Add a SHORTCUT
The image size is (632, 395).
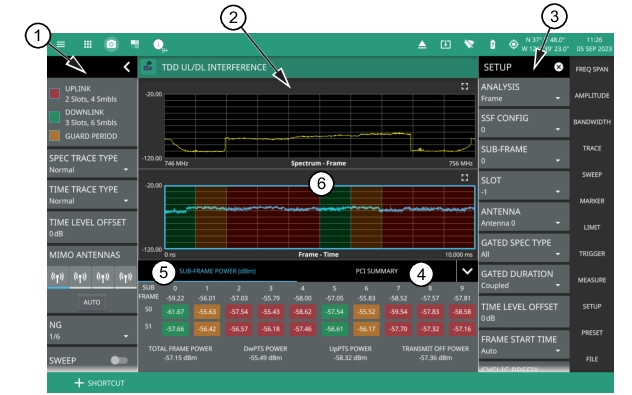(100, 383)
